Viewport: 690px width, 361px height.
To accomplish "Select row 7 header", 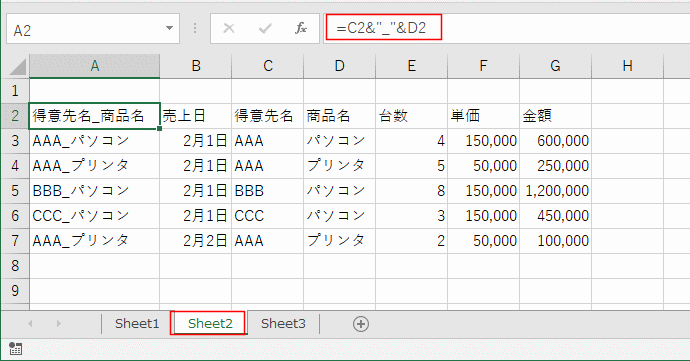I will [x=15, y=241].
